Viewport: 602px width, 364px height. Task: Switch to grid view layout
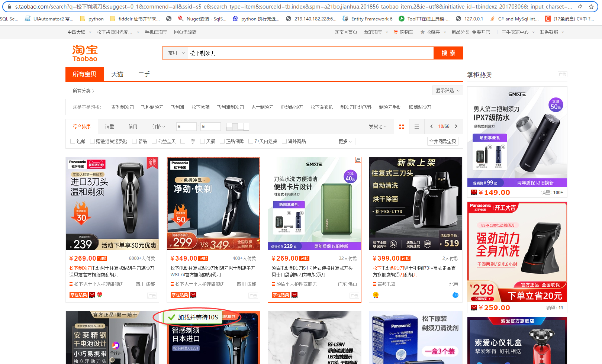(402, 127)
